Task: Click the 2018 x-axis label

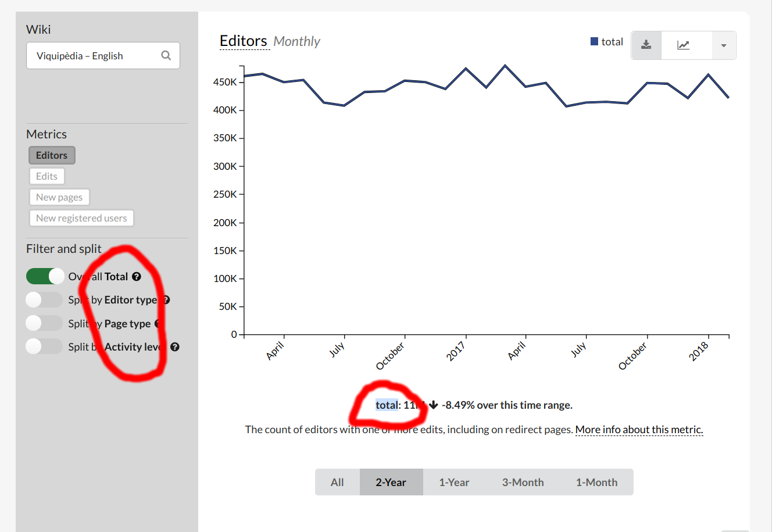Action: [x=699, y=351]
